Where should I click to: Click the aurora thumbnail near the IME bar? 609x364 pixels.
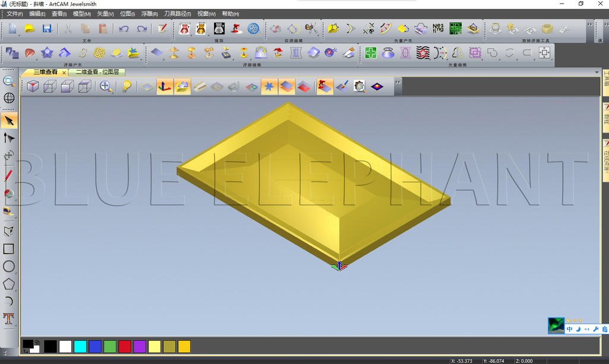pyautogui.click(x=556, y=325)
